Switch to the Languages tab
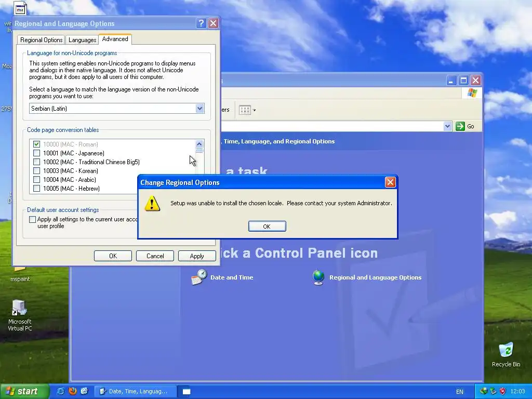This screenshot has height=399, width=532. click(82, 40)
